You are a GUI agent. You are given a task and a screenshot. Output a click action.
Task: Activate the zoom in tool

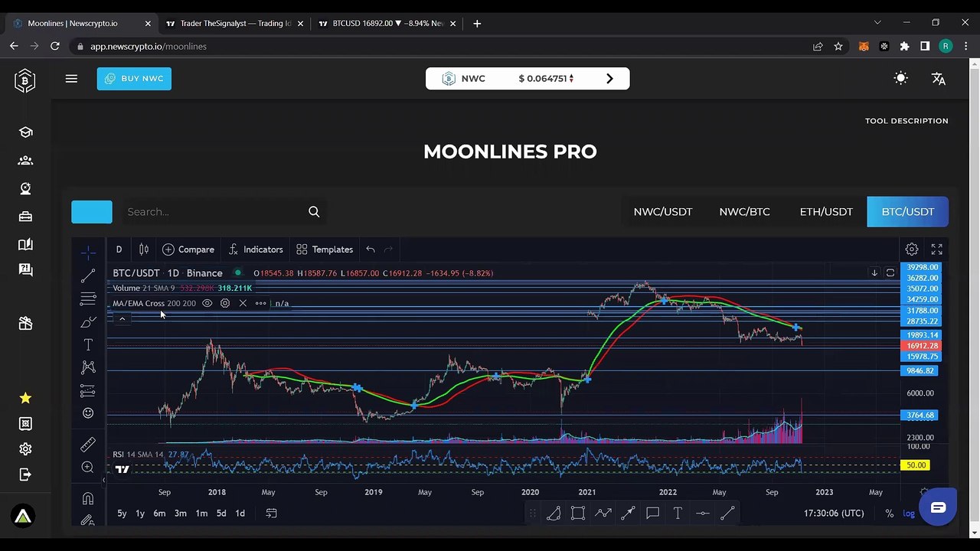[88, 468]
